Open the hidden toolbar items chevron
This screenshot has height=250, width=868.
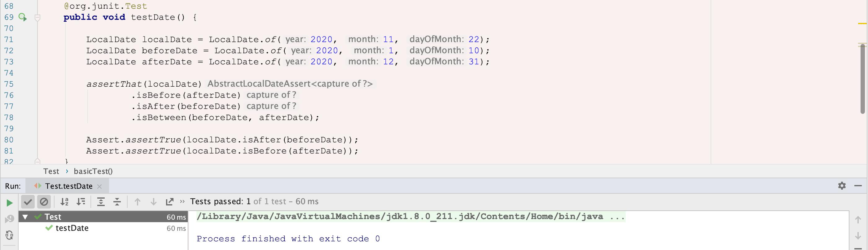[182, 201]
